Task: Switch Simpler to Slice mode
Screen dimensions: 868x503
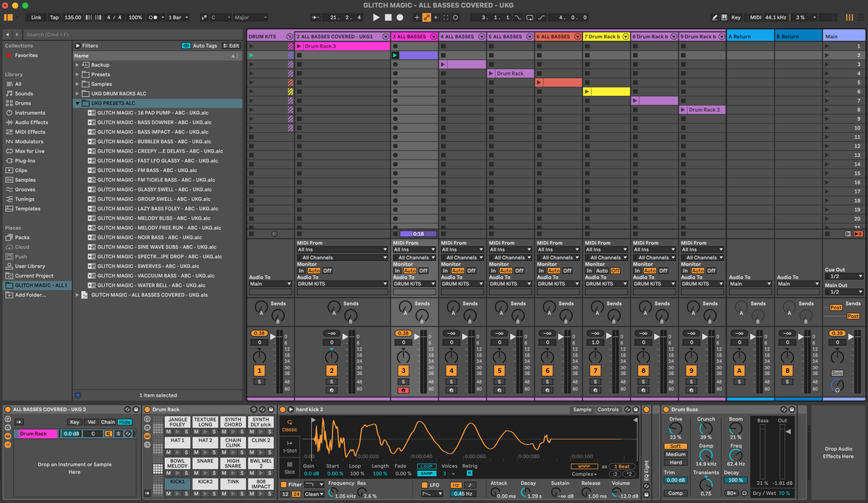Action: pyautogui.click(x=289, y=468)
